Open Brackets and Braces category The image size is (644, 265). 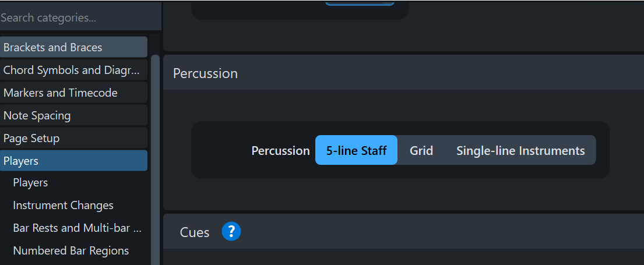click(x=73, y=47)
